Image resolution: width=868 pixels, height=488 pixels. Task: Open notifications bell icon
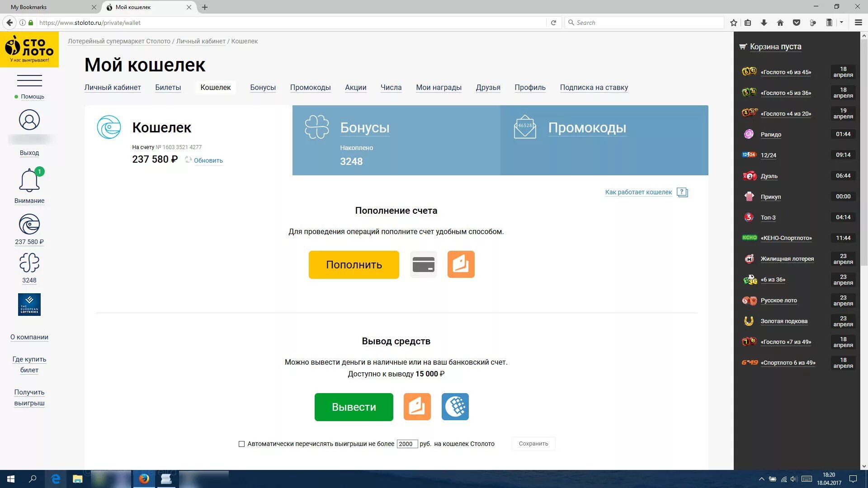click(29, 180)
